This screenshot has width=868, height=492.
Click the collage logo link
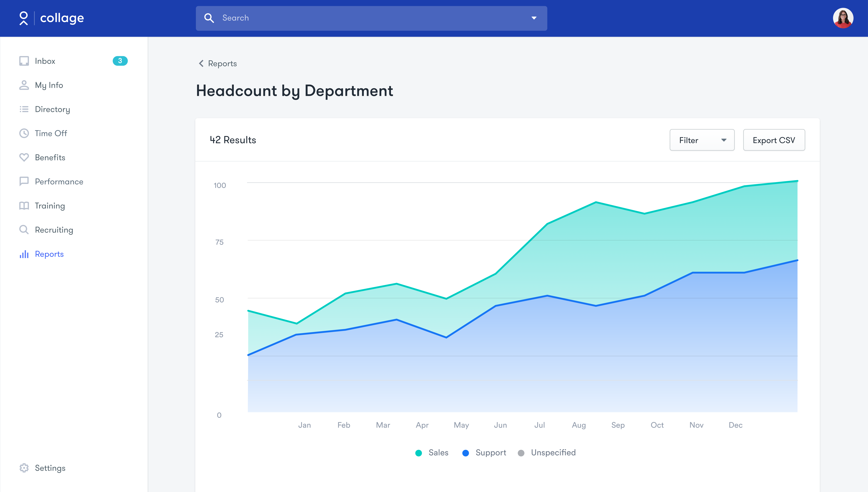click(52, 18)
